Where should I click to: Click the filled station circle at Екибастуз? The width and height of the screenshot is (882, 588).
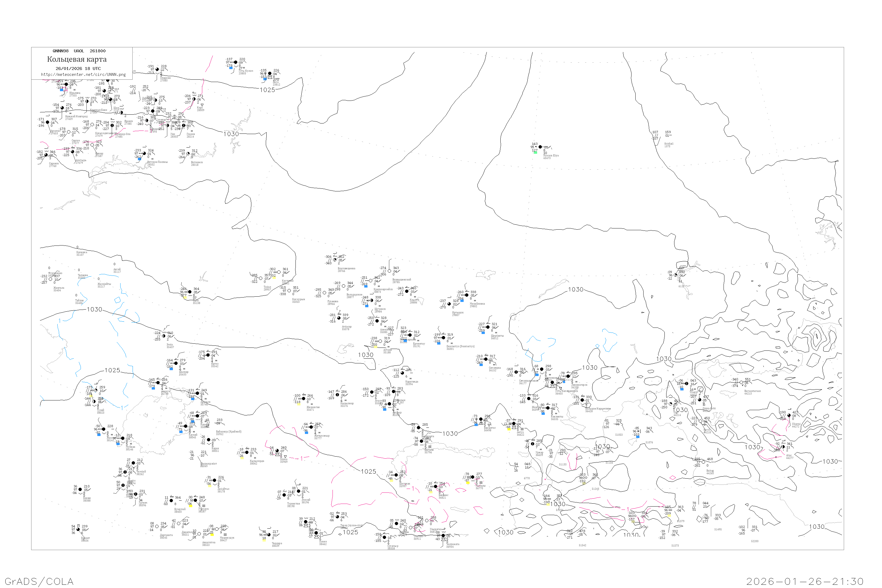444,338
